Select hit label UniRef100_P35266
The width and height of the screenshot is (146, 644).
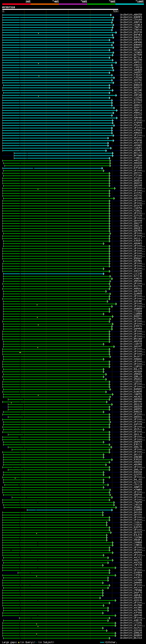click(x=131, y=77)
